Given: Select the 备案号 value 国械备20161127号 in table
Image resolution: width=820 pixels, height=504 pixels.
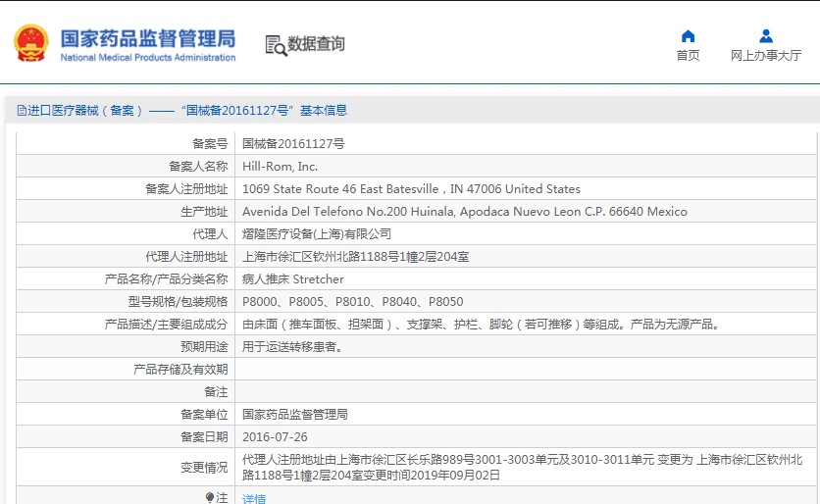Looking at the screenshot, I should tap(293, 144).
